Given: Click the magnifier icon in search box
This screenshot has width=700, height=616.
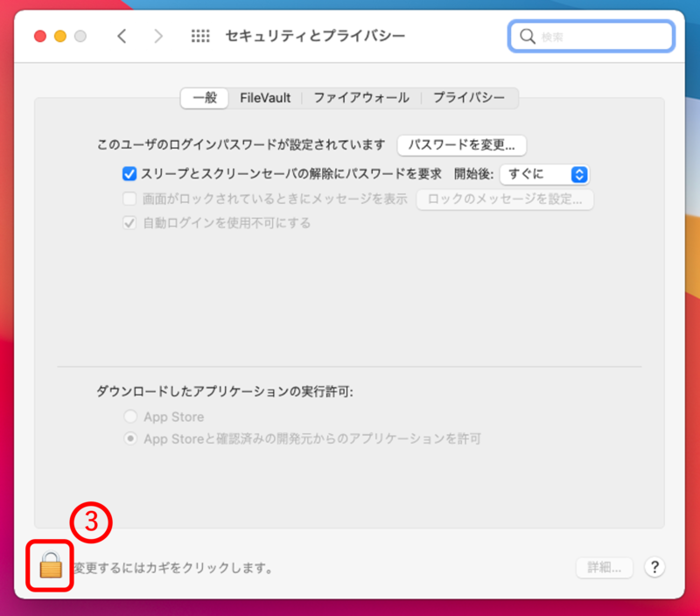Looking at the screenshot, I should coord(528,36).
